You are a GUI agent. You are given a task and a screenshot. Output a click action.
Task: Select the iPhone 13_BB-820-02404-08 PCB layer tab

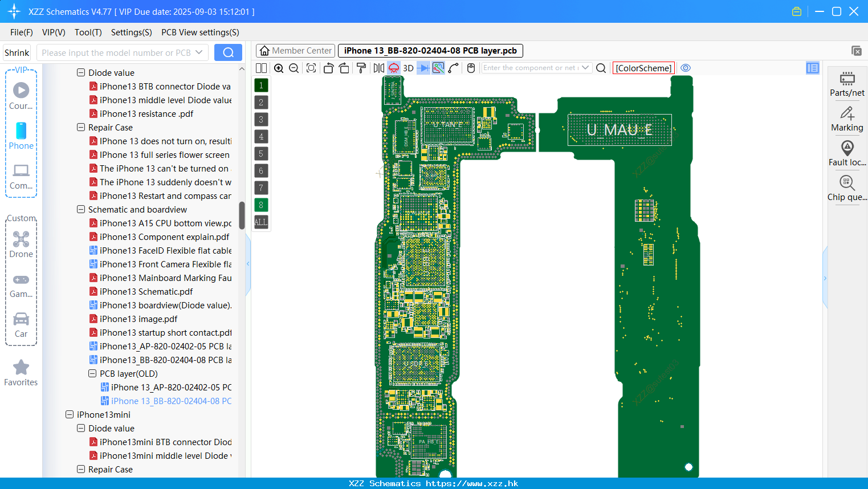click(x=430, y=51)
